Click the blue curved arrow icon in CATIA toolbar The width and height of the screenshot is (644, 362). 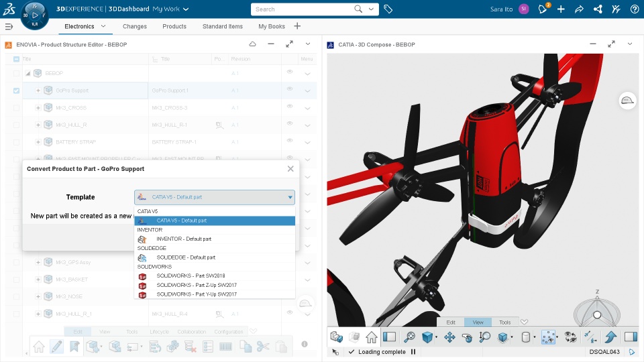(610, 337)
